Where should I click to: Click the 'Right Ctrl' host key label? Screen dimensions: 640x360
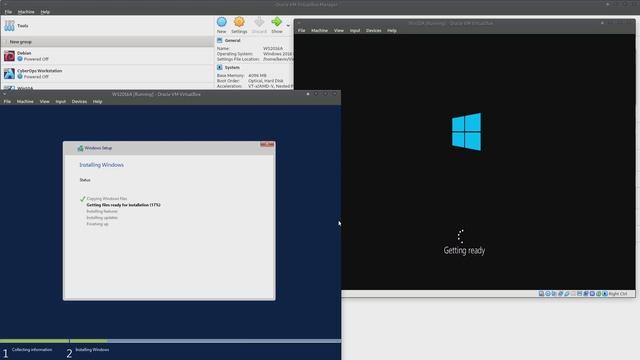[618, 293]
